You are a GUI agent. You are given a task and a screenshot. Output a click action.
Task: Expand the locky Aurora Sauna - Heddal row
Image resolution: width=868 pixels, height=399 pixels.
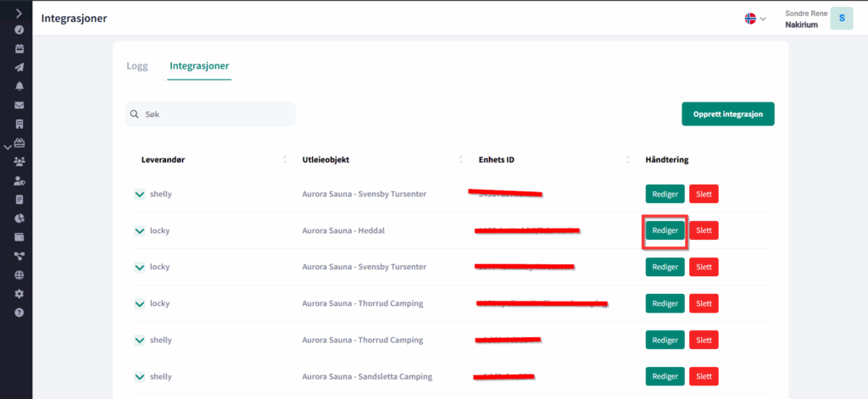coord(140,230)
